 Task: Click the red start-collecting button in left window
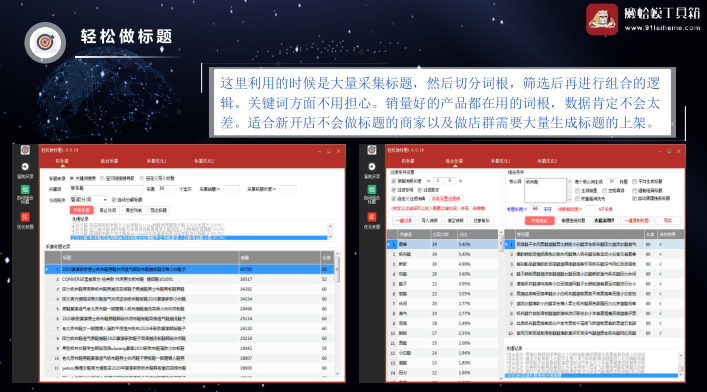82,210
